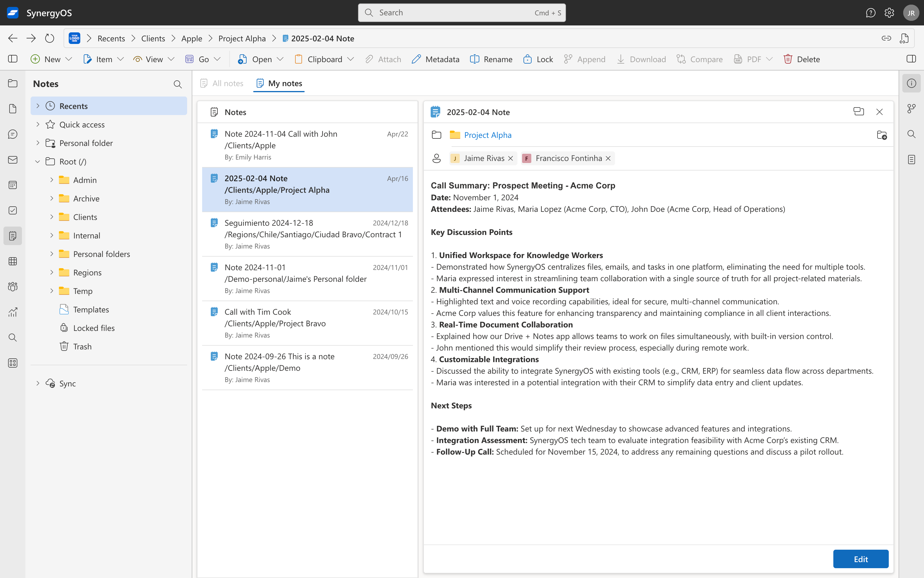Go forward with the forward arrow

(x=31, y=38)
